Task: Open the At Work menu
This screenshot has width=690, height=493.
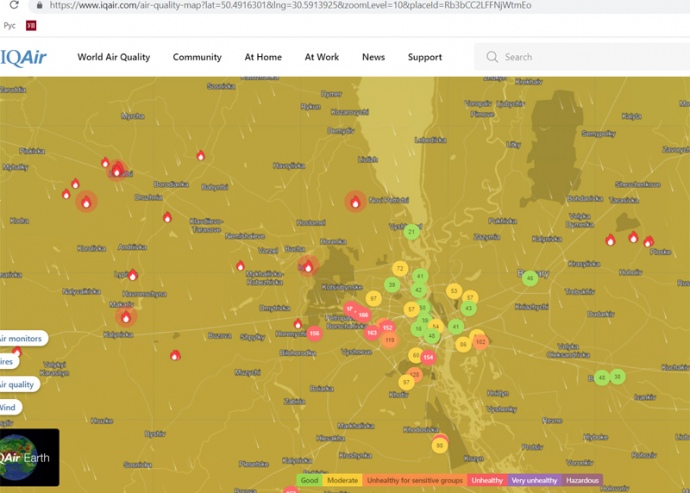Action: pyautogui.click(x=322, y=57)
